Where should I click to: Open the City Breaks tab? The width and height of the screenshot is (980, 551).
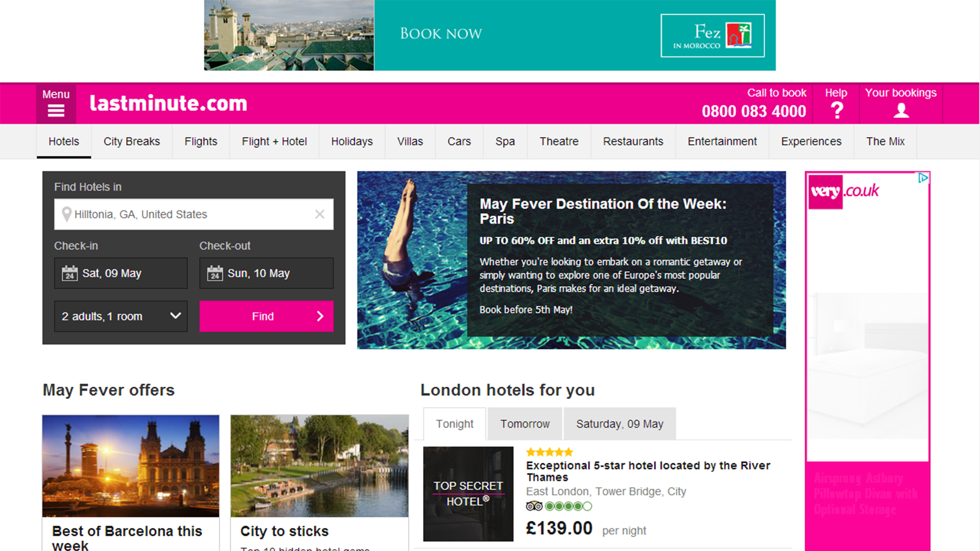tap(132, 142)
